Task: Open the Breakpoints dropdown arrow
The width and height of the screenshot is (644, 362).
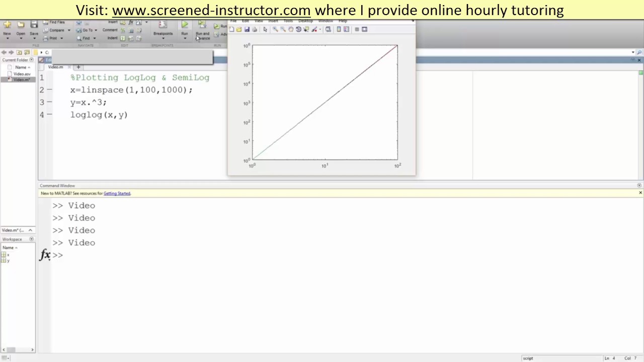Action: coord(163,38)
